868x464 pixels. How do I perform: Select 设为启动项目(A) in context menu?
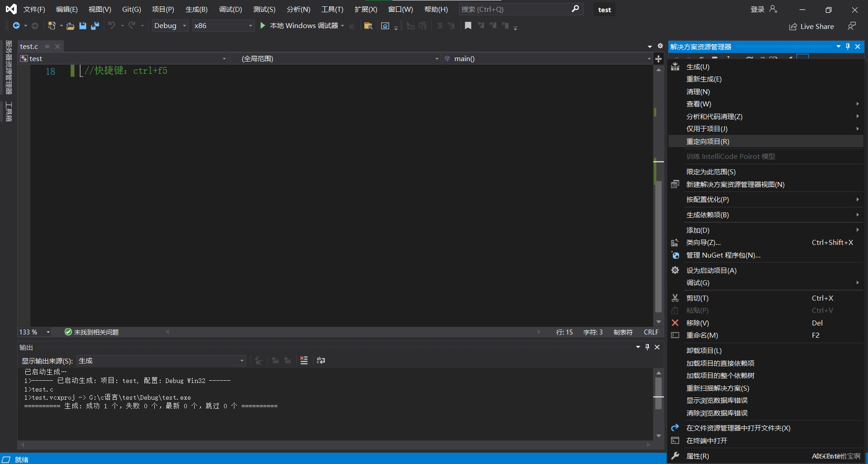pyautogui.click(x=766, y=270)
